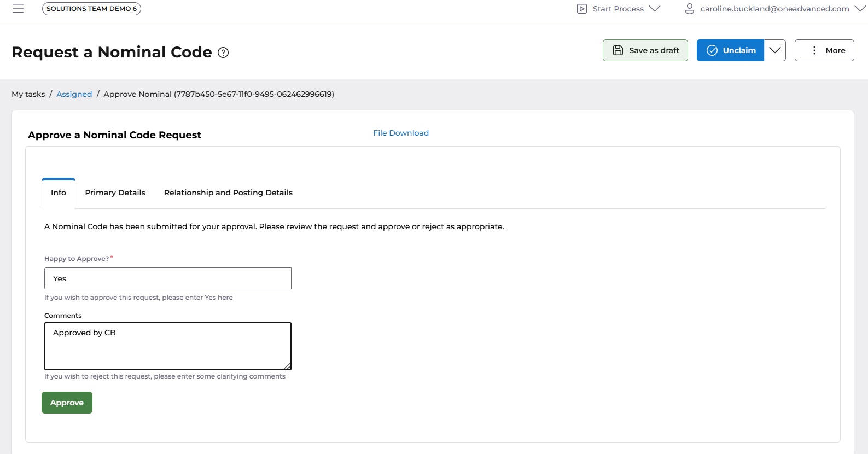Click the Happy to Approve input field
Screen dimensions: 868x454
[168, 278]
